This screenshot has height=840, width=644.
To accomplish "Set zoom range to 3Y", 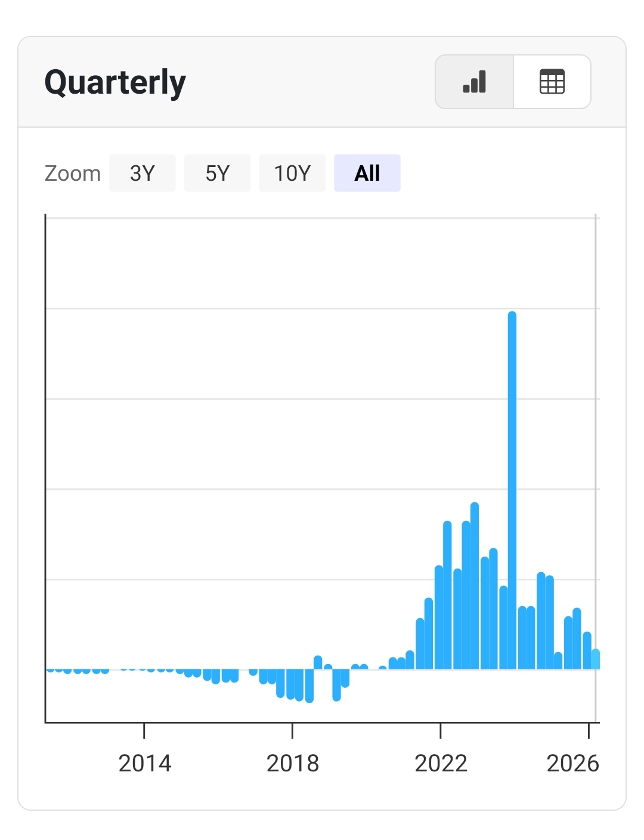I will point(143,173).
